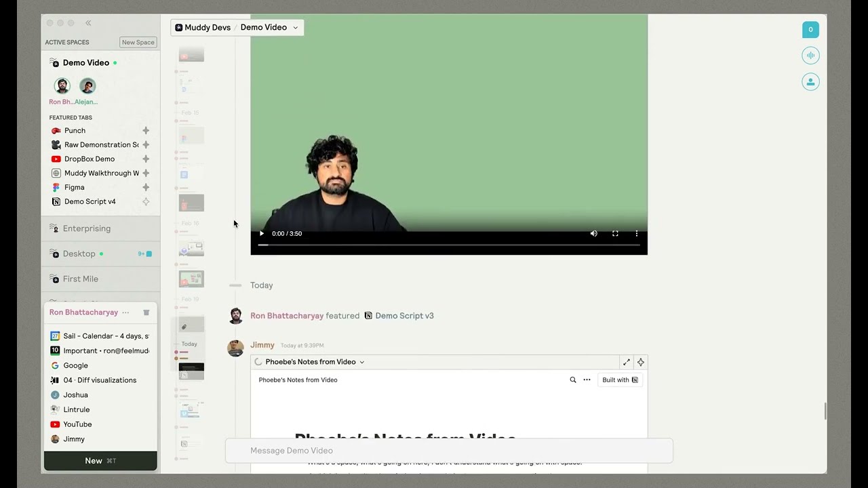This screenshot has width=868, height=488.
Task: Open the Figma featured tab
Action: click(75, 188)
